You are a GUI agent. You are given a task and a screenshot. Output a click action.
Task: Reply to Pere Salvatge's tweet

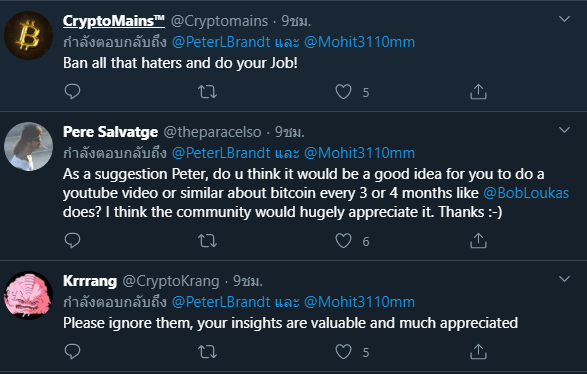coord(72,240)
